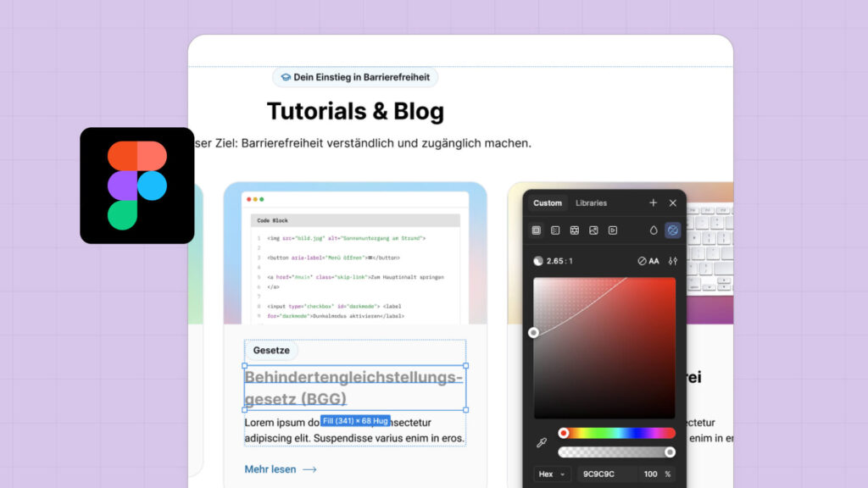The width and height of the screenshot is (868, 488).
Task: Toggle the AA contrast check
Action: 654,261
